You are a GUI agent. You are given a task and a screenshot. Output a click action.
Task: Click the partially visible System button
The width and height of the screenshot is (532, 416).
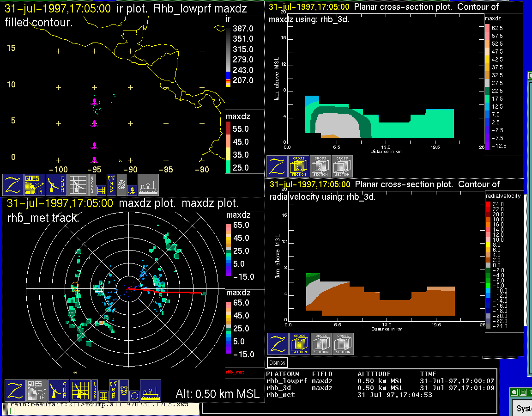tap(524, 409)
